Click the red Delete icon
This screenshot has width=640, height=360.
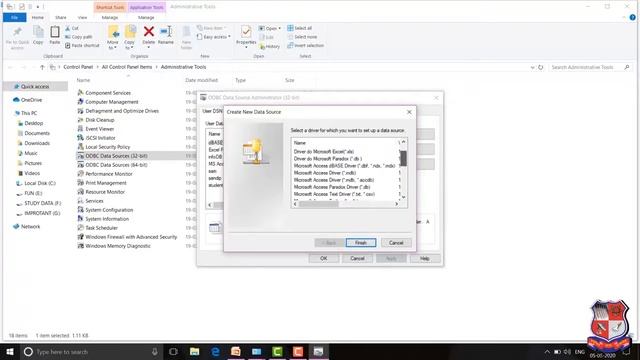[x=149, y=32]
